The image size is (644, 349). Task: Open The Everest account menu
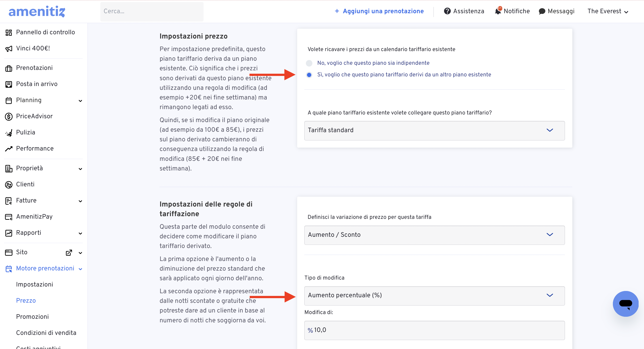coord(608,11)
